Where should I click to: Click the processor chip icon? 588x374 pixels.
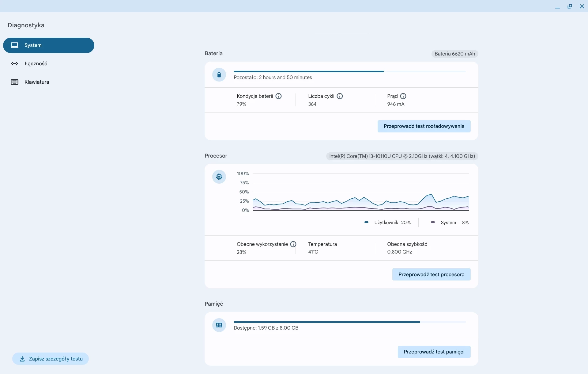[x=219, y=177]
